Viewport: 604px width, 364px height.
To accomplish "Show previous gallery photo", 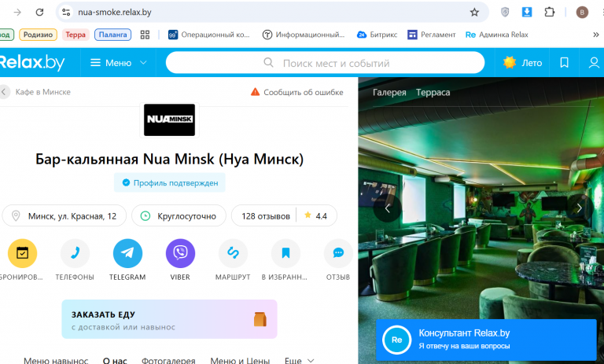I will [388, 208].
